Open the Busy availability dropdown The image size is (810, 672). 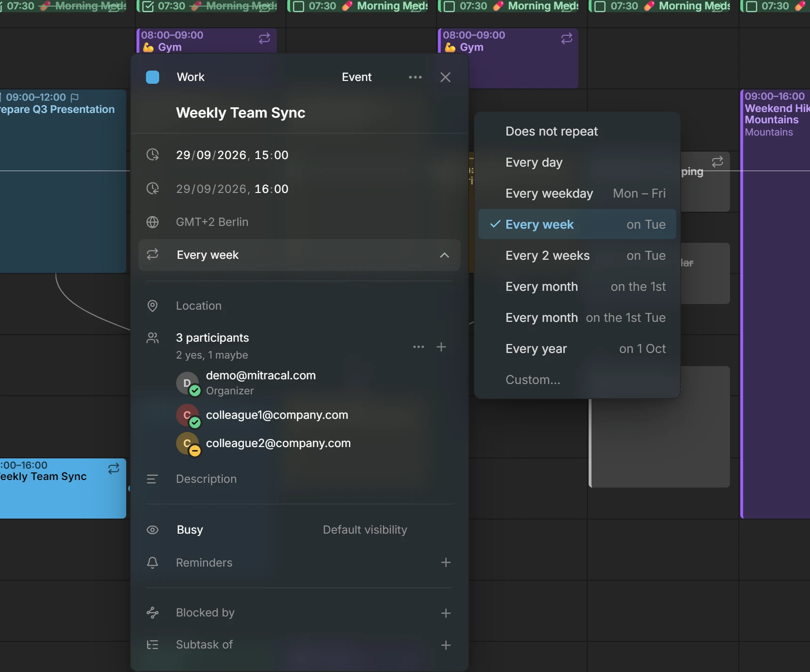(x=190, y=530)
